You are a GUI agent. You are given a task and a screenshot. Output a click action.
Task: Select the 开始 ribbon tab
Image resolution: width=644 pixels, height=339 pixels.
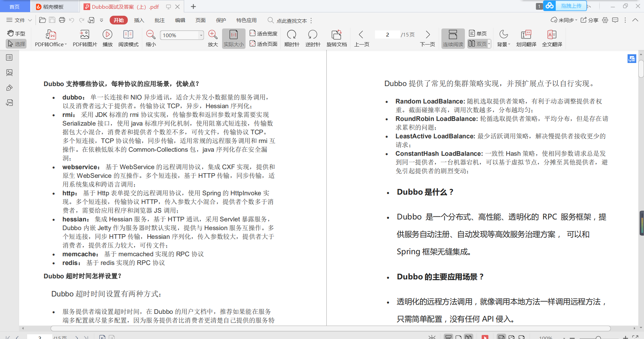(x=119, y=20)
